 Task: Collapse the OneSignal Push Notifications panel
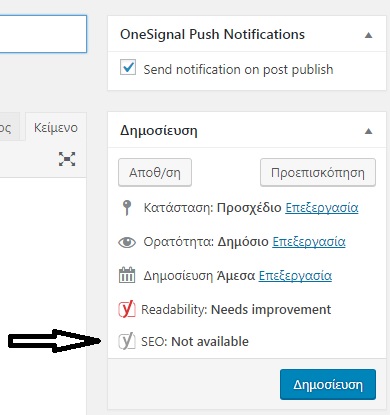[368, 35]
